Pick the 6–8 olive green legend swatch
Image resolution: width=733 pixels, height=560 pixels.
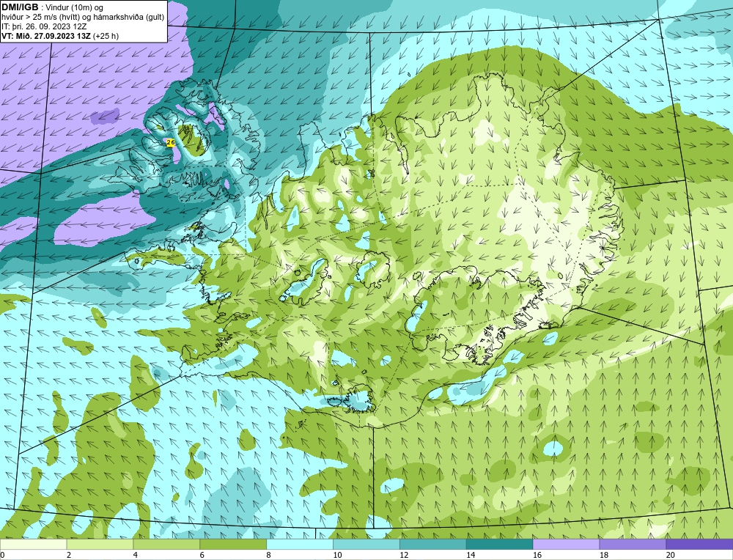[x=233, y=544]
